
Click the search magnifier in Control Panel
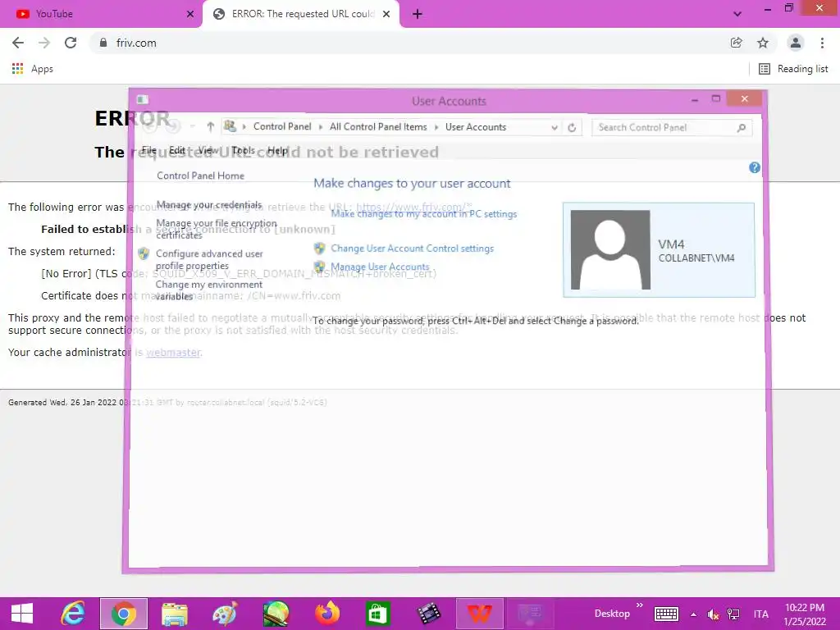point(742,127)
